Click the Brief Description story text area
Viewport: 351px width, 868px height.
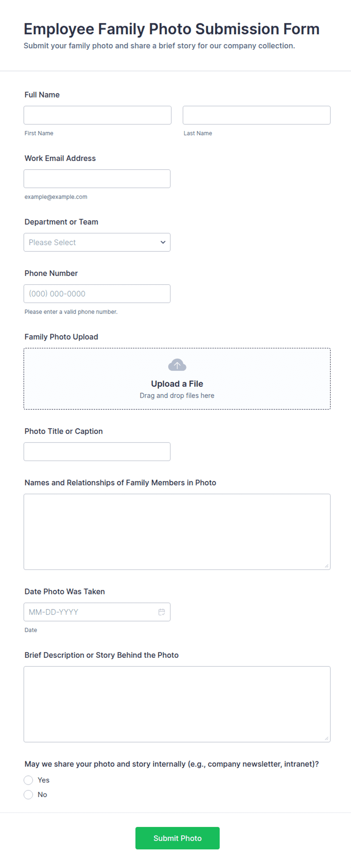(x=177, y=704)
